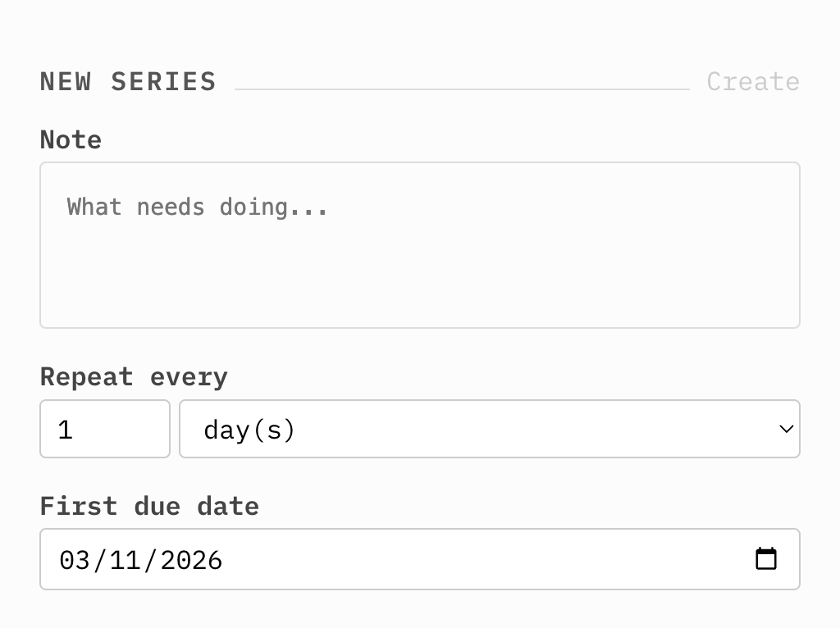Click the 'Note' label
Image resolution: width=840 pixels, height=628 pixels.
tap(71, 139)
